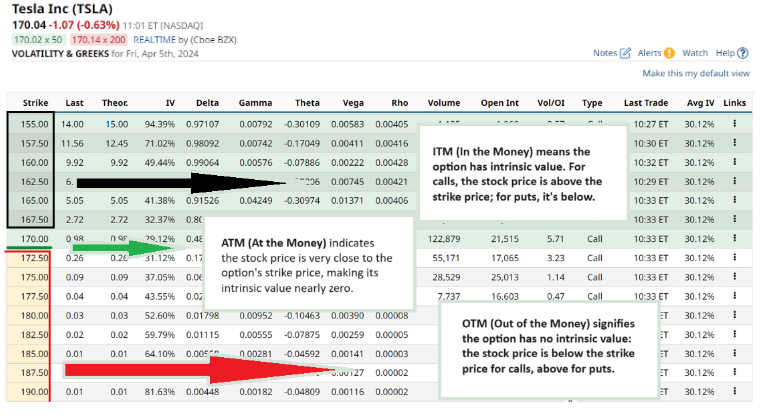Sort by the Last Trade column header
Viewport: 779px width, 420px height.
(x=646, y=103)
